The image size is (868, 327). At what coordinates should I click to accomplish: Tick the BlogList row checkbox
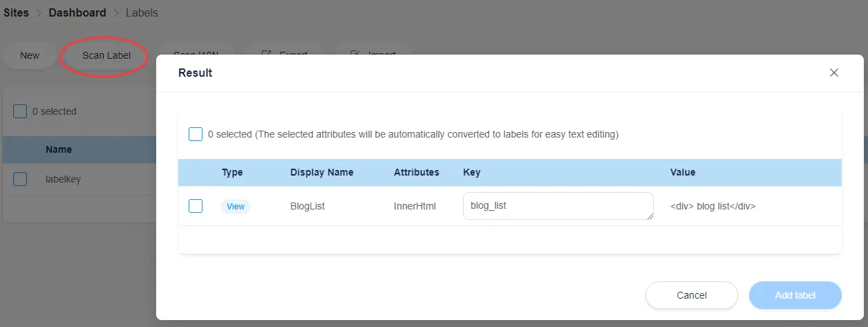click(x=196, y=206)
